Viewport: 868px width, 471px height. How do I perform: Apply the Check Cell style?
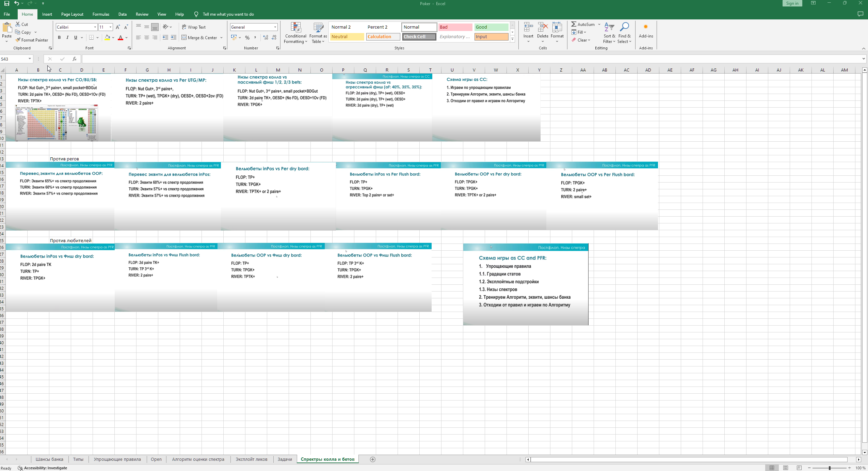click(419, 36)
